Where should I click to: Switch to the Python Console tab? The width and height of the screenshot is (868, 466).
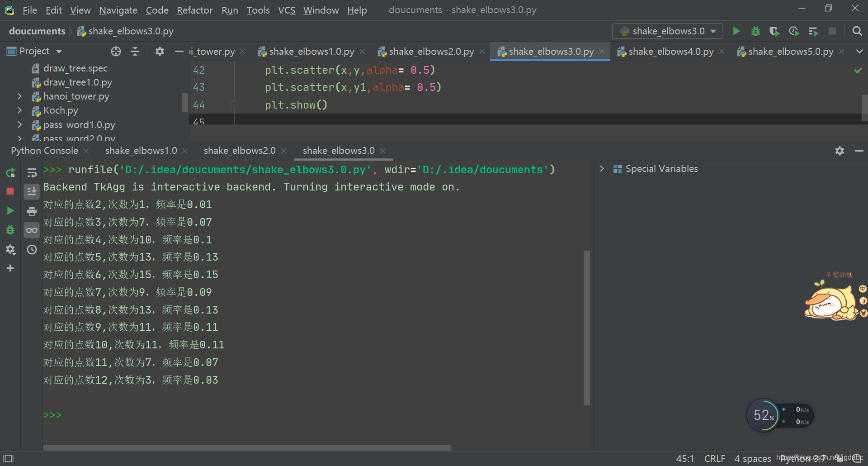[44, 151]
